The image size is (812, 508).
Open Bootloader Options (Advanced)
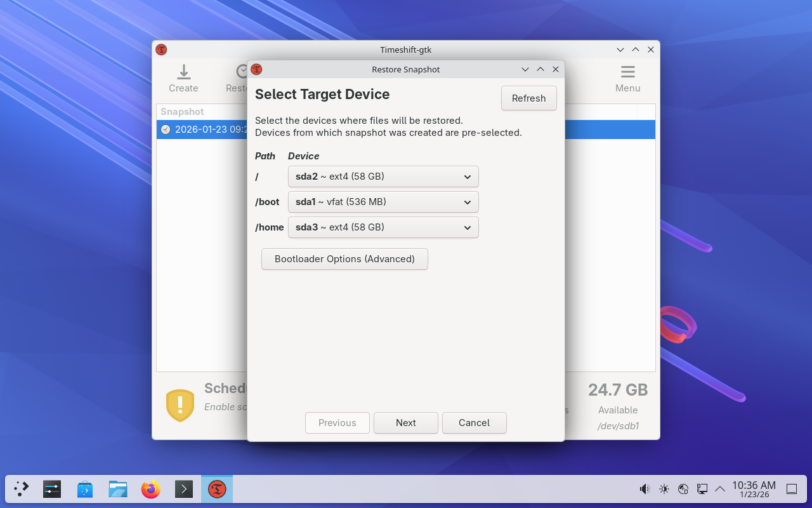pos(344,259)
